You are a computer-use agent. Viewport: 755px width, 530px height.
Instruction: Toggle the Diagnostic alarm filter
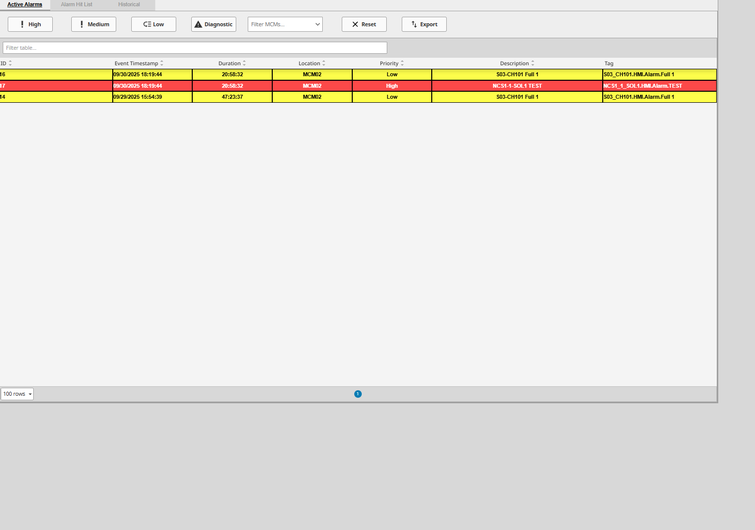pyautogui.click(x=213, y=24)
